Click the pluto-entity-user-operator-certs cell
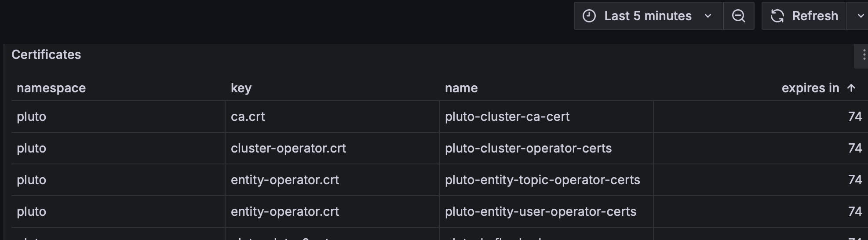The width and height of the screenshot is (868, 240). [x=546, y=211]
